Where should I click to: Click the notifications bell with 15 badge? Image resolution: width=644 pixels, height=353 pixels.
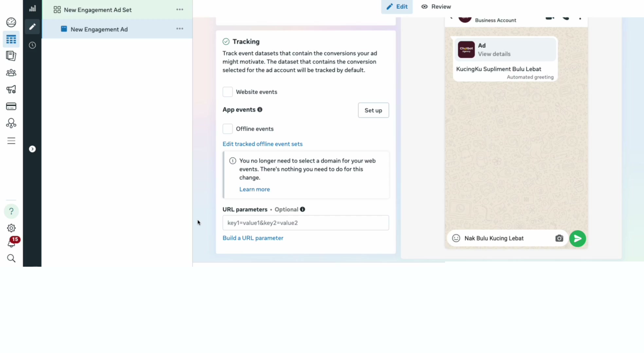point(12,242)
